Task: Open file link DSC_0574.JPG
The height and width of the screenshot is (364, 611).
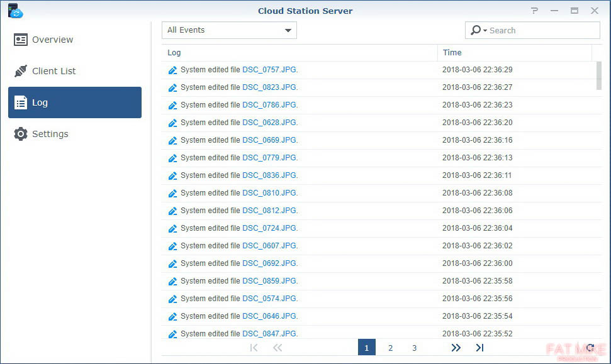Action: point(270,299)
